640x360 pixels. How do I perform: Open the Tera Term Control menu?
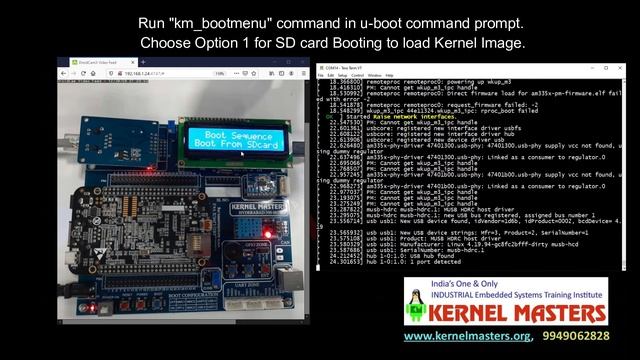(357, 76)
